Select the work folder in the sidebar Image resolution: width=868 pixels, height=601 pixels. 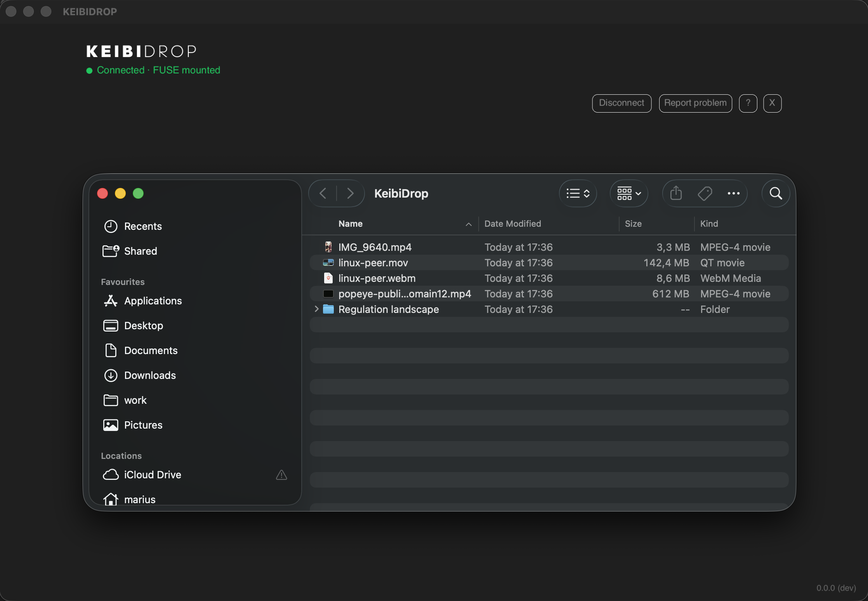(x=135, y=400)
